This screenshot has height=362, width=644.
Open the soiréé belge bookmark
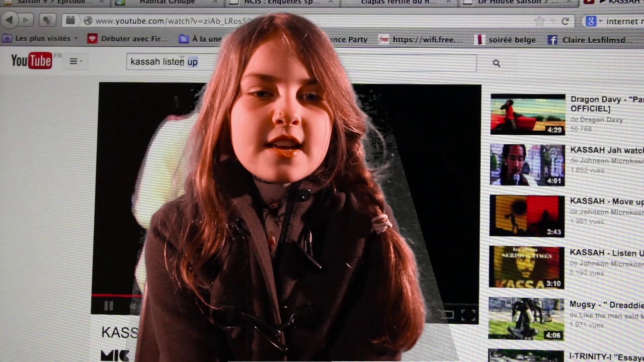coord(506,40)
